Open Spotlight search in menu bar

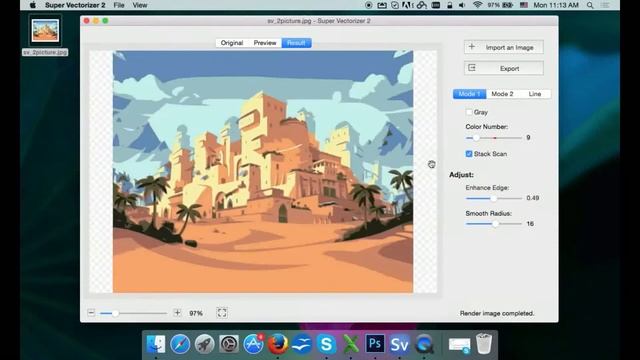click(x=590, y=5)
